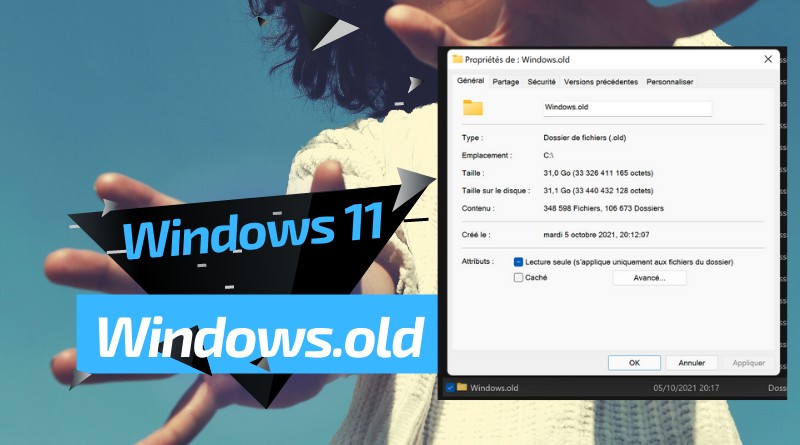
Task: Click the folder name field containing Windows.old
Action: coord(627,108)
